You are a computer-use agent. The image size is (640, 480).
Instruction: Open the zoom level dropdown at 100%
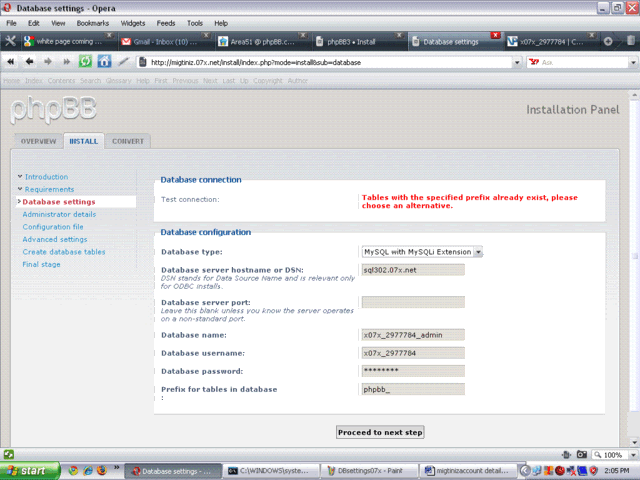(633, 455)
